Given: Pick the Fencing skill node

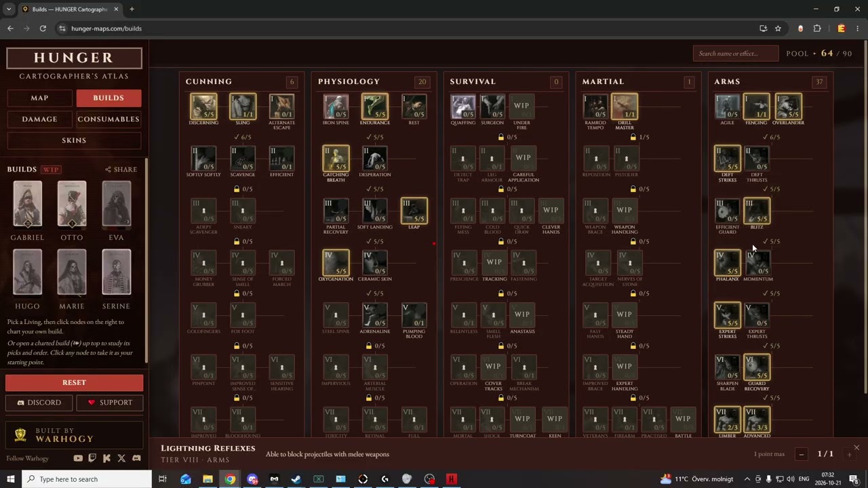Looking at the screenshot, I should 757,106.
